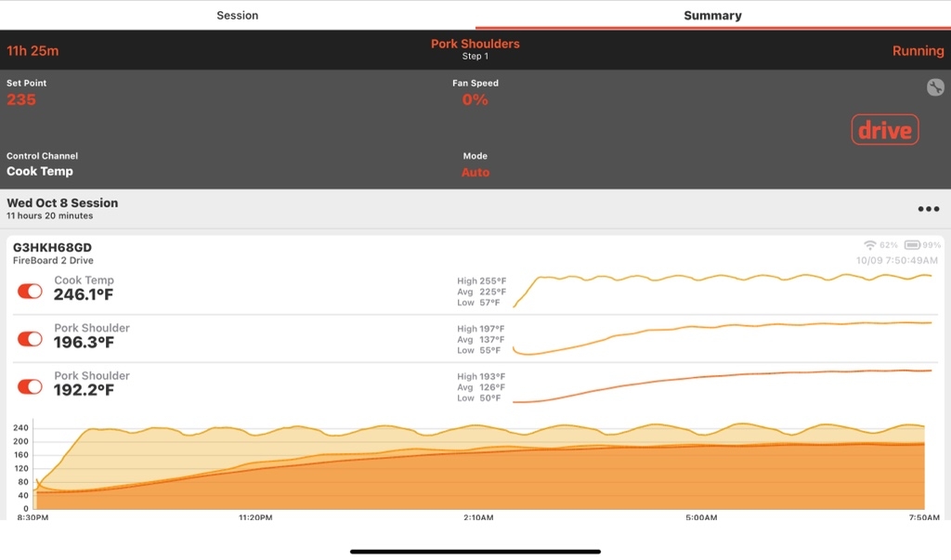Tap the Running status label
Image resolution: width=951 pixels, height=560 pixels.
click(x=918, y=51)
